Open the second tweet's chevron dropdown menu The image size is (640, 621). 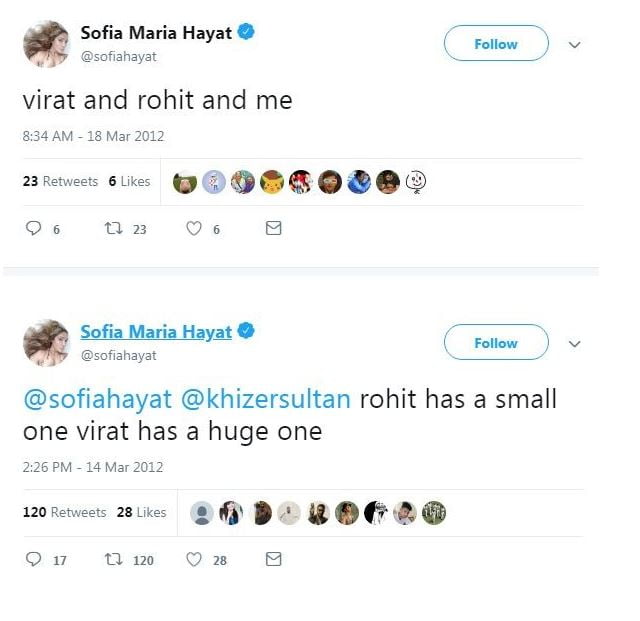click(575, 344)
